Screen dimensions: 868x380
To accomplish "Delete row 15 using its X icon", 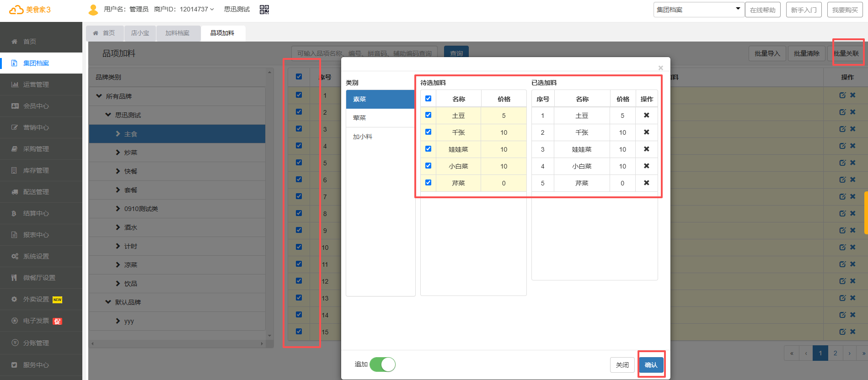I will pos(853,332).
